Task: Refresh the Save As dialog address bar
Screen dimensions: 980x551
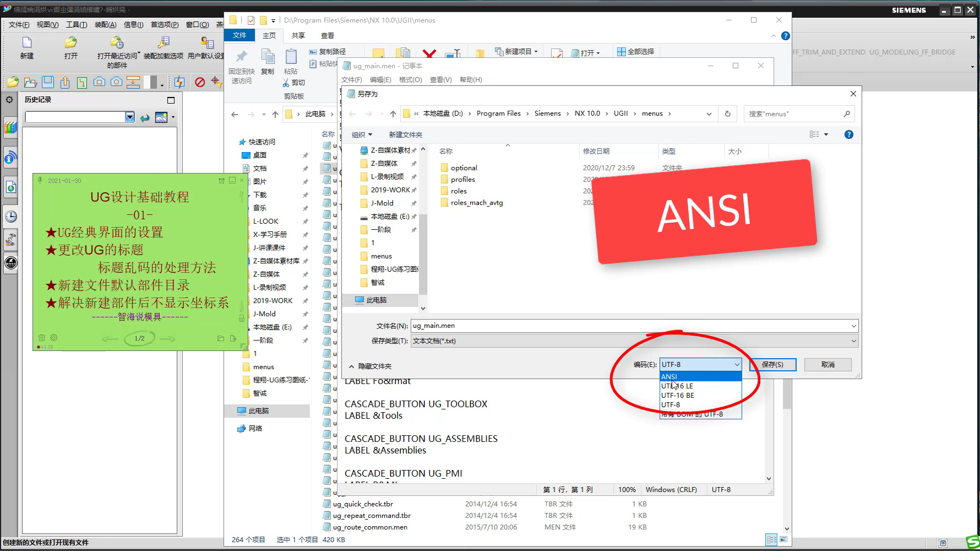Action: (728, 114)
